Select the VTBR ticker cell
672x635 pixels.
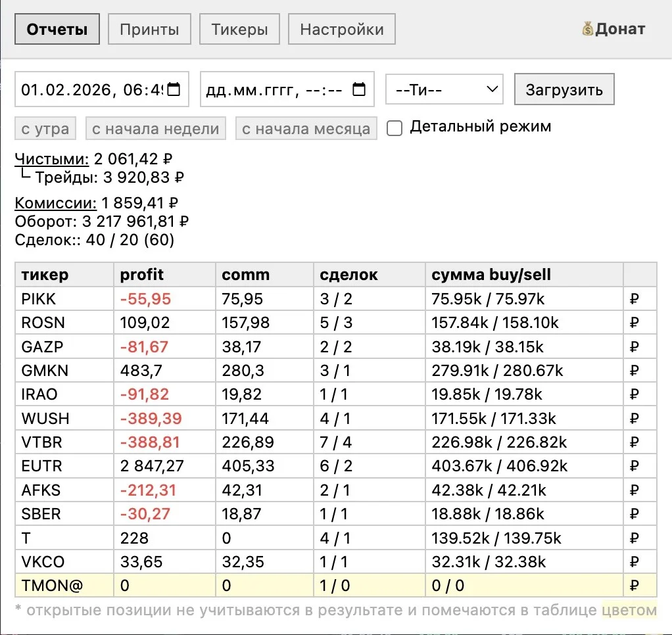coord(64,442)
